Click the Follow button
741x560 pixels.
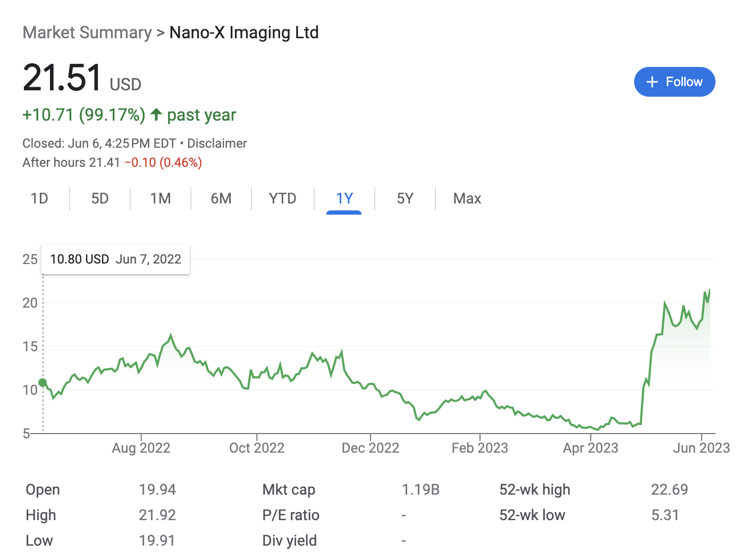pyautogui.click(x=674, y=82)
